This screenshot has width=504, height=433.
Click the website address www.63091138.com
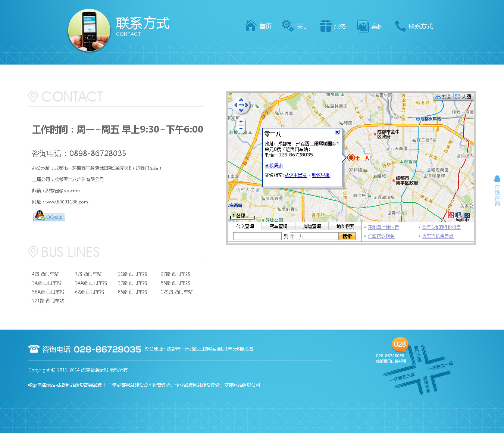pos(66,202)
